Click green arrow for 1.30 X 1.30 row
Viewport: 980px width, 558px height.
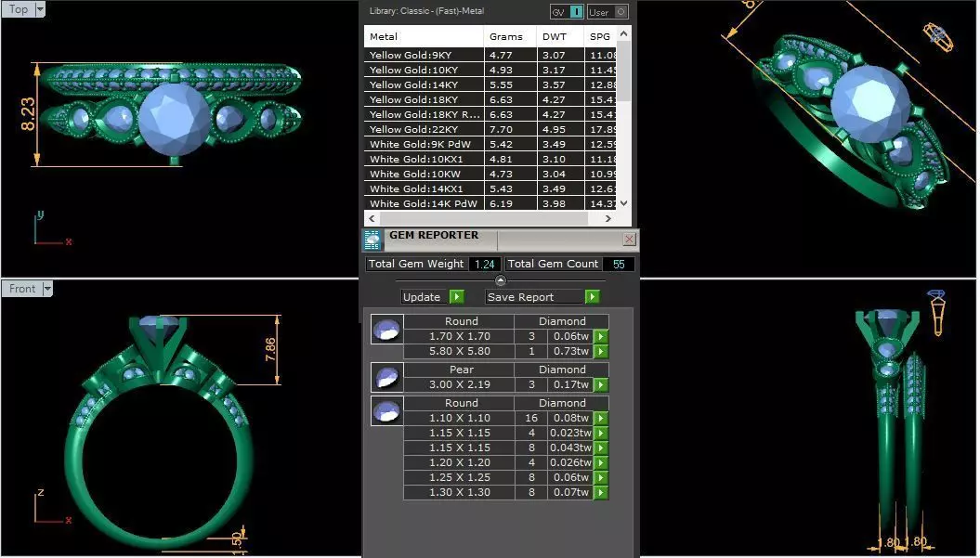[x=601, y=492]
